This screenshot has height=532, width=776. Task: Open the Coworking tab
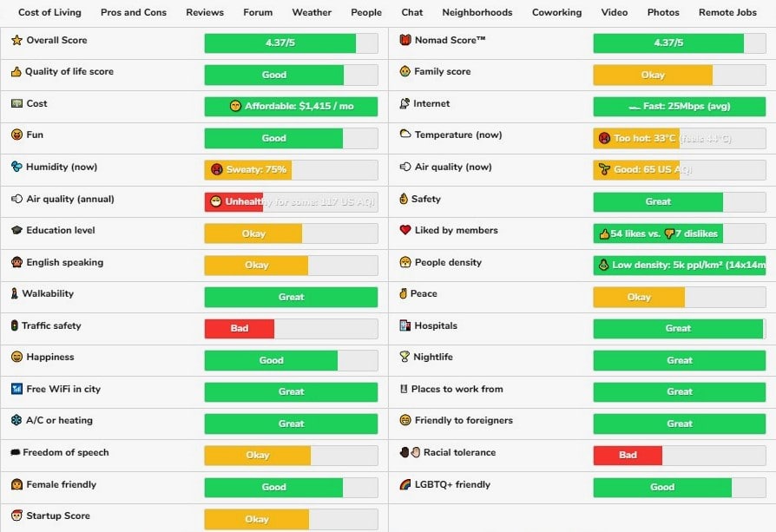click(556, 13)
